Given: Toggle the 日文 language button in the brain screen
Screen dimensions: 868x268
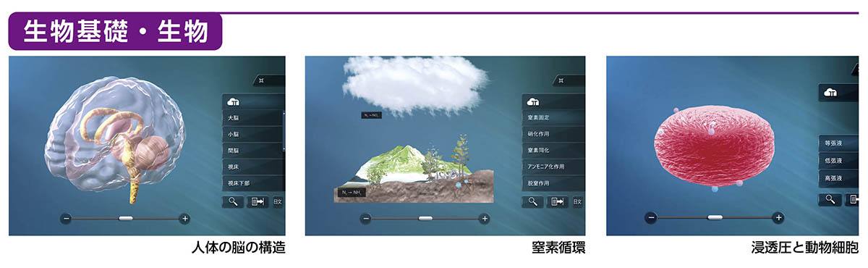Looking at the screenshot, I should point(278,201).
